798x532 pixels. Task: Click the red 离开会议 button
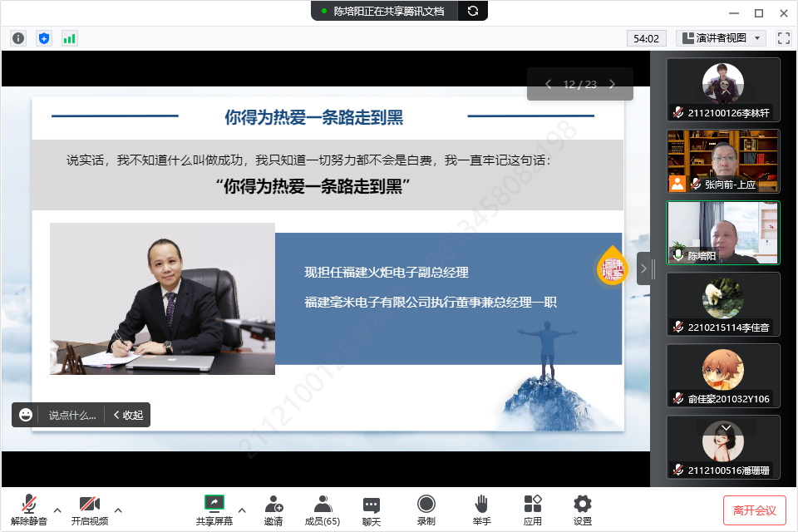click(x=754, y=510)
